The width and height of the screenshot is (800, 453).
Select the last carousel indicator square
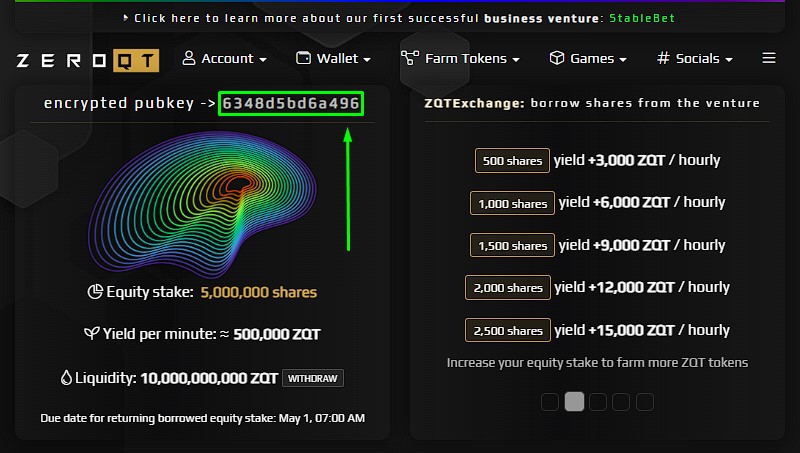point(645,402)
